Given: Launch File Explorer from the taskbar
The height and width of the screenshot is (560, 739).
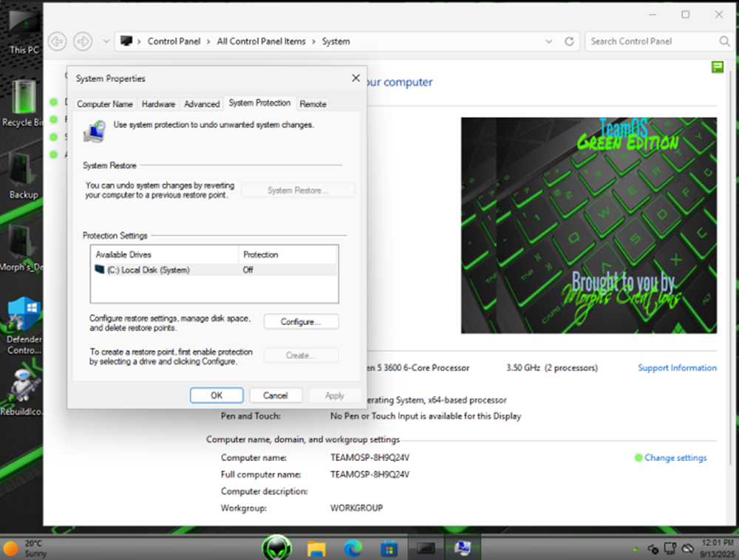Looking at the screenshot, I should [x=316, y=548].
